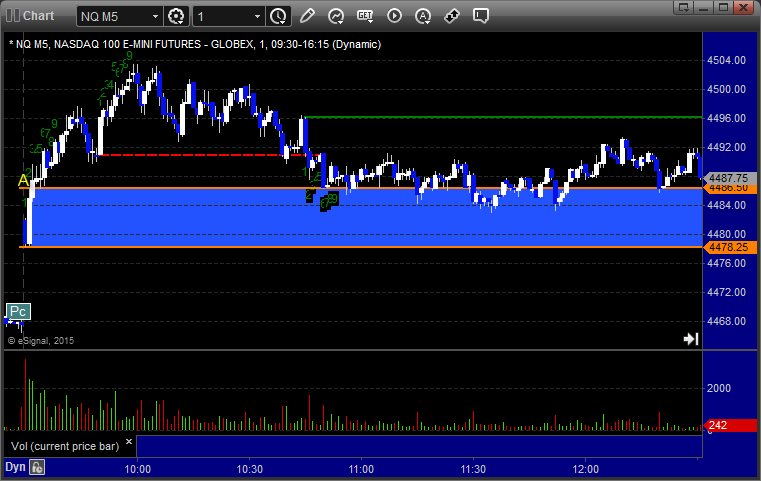761x481 pixels.
Task: Click the 4492.00 price axis label
Action: click(727, 147)
